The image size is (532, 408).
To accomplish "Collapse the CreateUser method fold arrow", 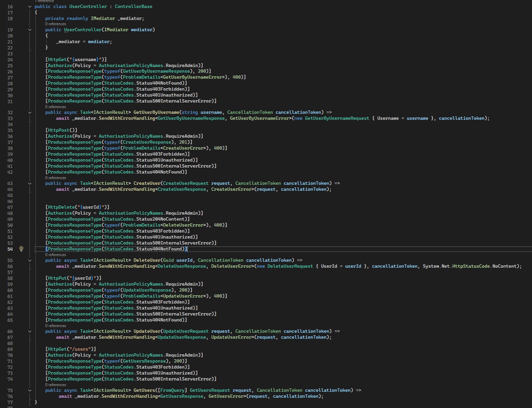I will pyautogui.click(x=30, y=183).
